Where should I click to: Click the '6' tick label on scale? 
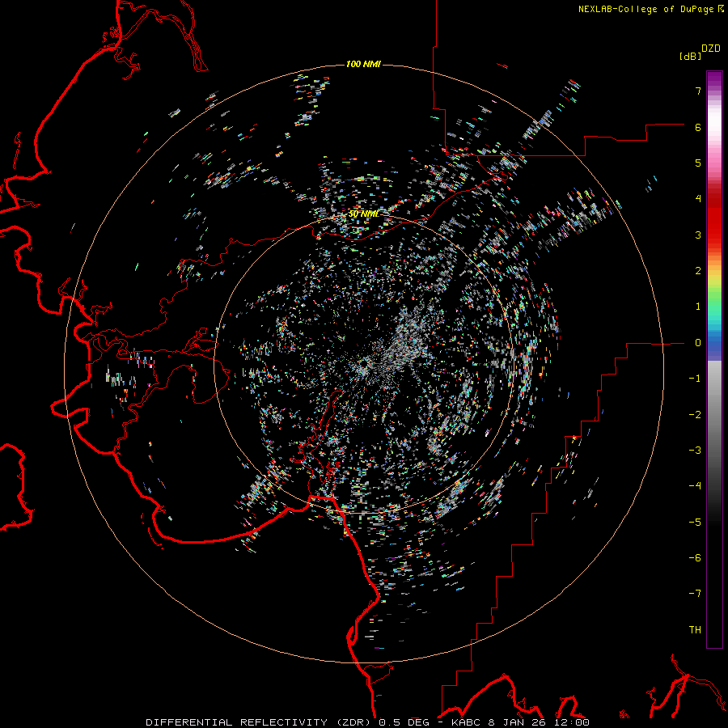[697, 127]
